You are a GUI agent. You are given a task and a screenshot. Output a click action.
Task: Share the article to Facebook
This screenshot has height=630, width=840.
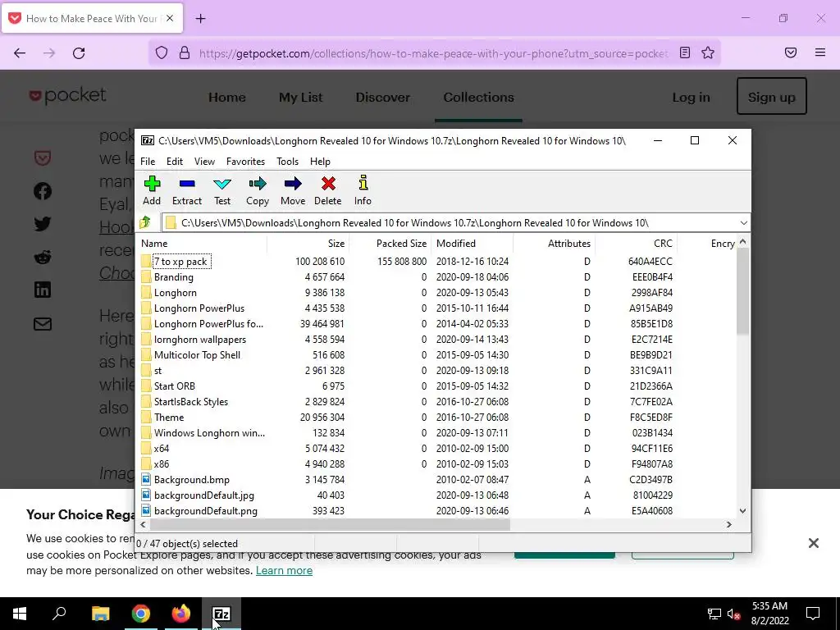tap(43, 191)
